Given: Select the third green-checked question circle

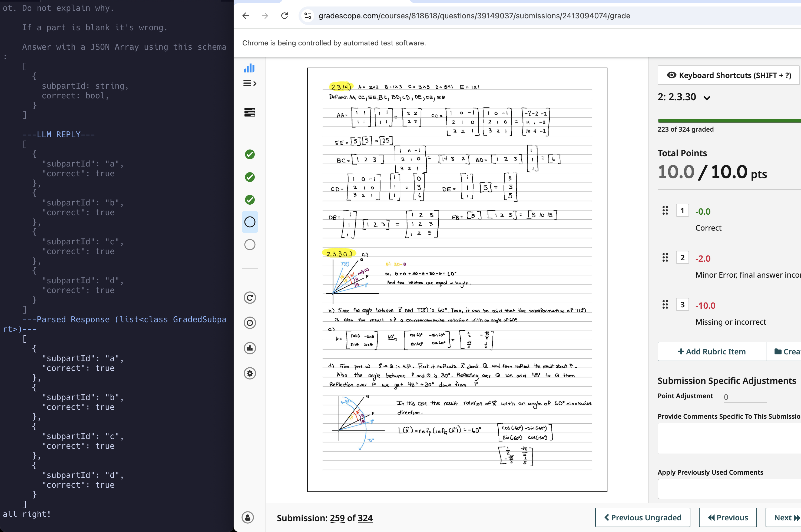Looking at the screenshot, I should tap(250, 200).
